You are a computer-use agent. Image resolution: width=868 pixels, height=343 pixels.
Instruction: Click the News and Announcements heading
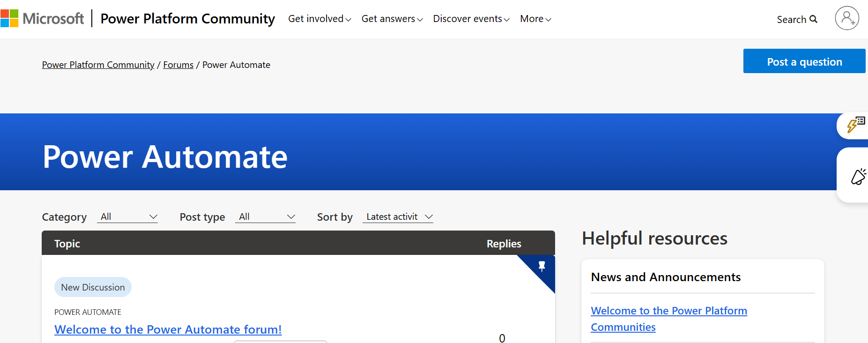click(x=666, y=277)
